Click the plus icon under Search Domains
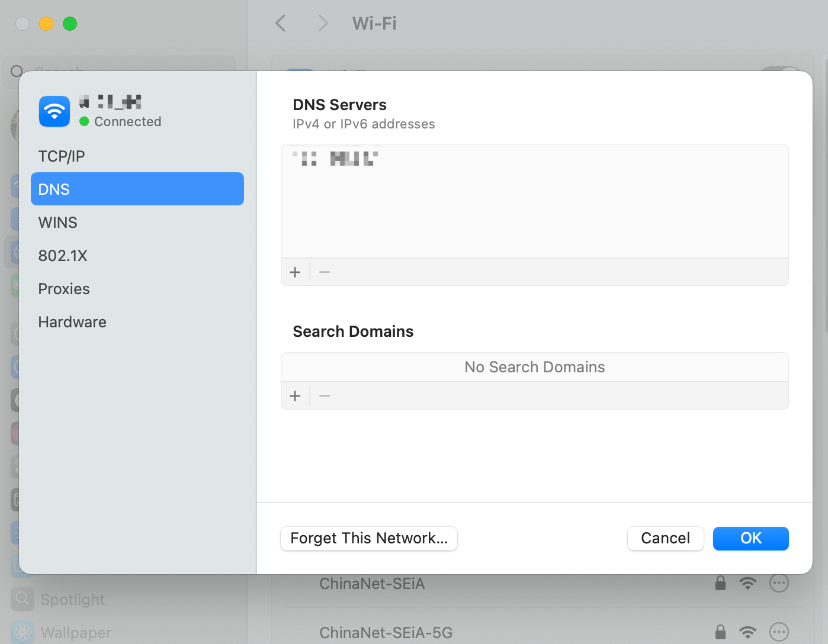The image size is (828, 644). tap(295, 395)
